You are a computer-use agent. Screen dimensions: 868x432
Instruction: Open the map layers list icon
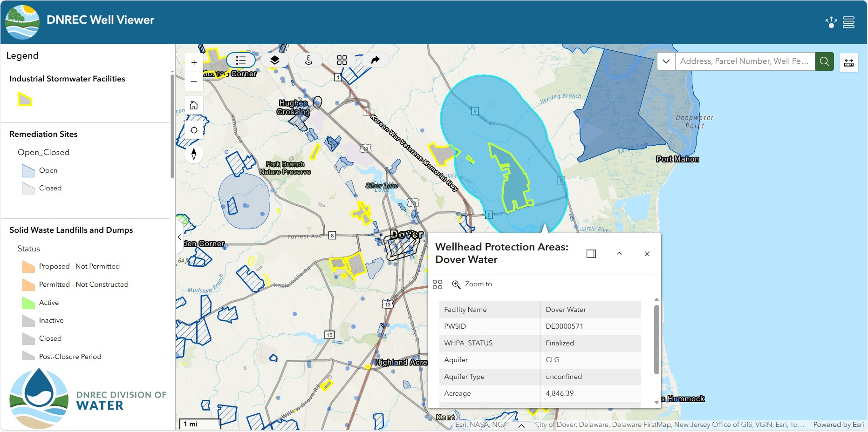point(274,60)
